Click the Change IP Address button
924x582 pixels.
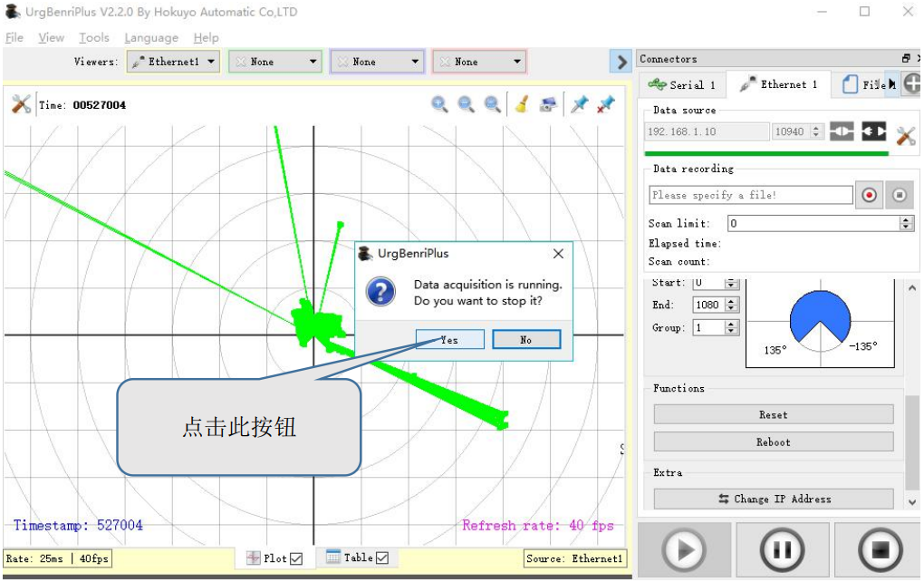click(x=774, y=499)
